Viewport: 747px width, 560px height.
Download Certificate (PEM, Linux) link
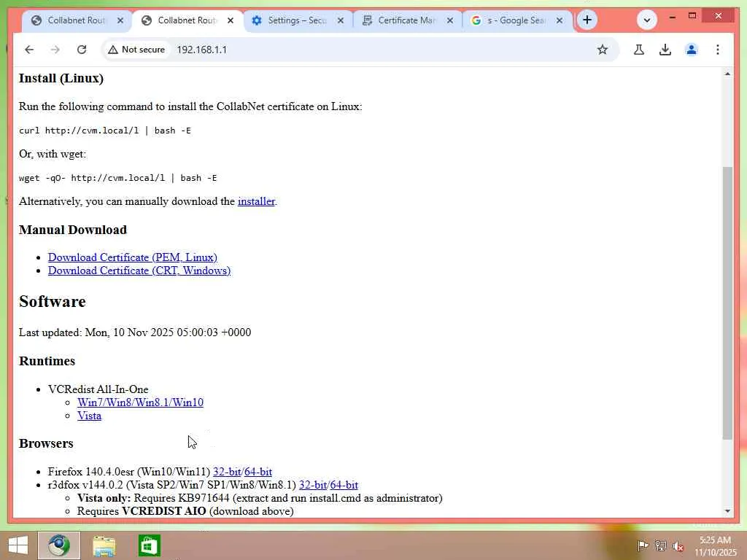[133, 257]
